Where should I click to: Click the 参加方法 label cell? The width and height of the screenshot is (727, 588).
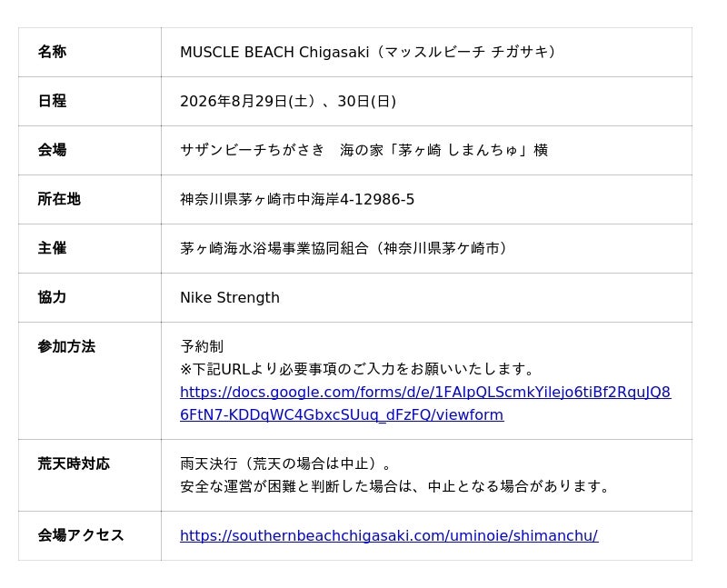(90, 381)
